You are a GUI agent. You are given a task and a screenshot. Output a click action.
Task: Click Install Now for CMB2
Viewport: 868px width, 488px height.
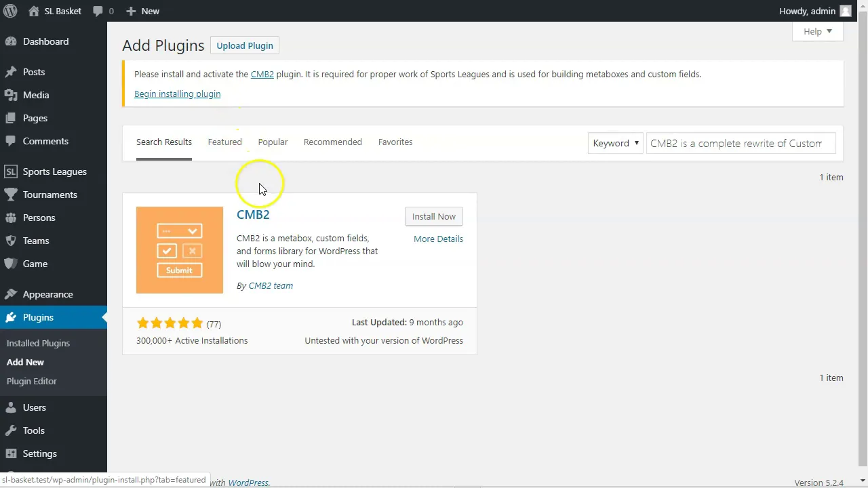(x=434, y=216)
